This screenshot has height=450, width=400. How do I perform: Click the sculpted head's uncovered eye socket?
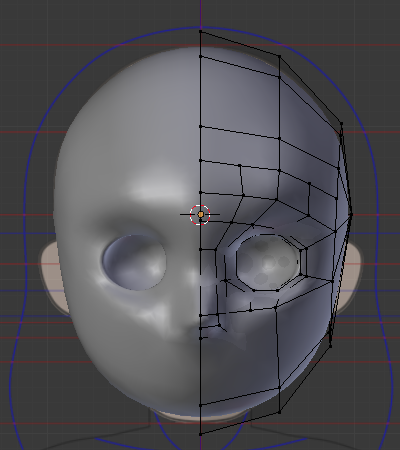coord(134,262)
